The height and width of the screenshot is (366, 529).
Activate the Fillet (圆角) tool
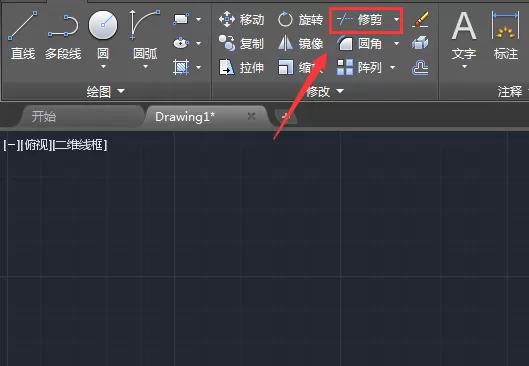coord(360,44)
